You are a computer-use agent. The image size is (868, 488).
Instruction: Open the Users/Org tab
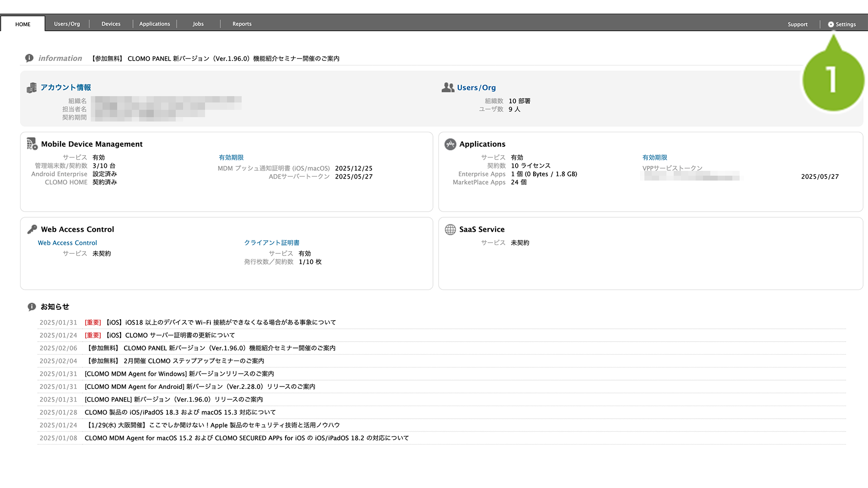point(67,24)
